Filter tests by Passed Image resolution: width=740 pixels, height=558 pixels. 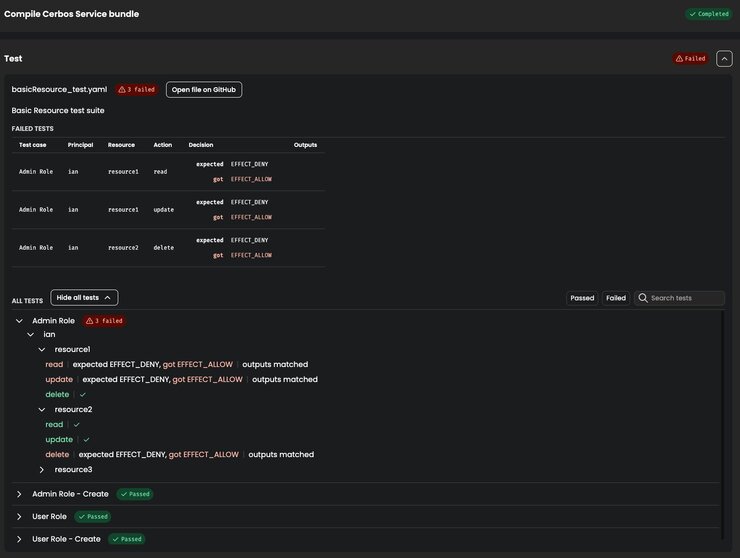tap(582, 298)
